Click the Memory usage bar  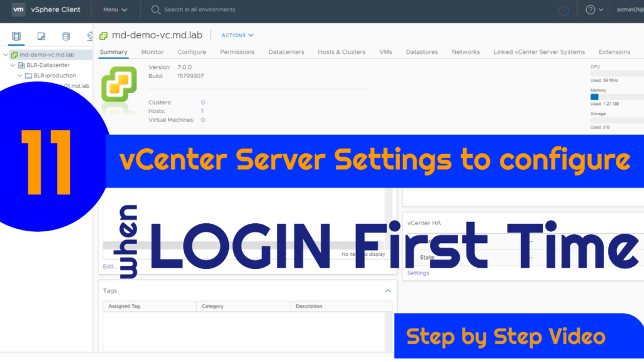click(617, 97)
